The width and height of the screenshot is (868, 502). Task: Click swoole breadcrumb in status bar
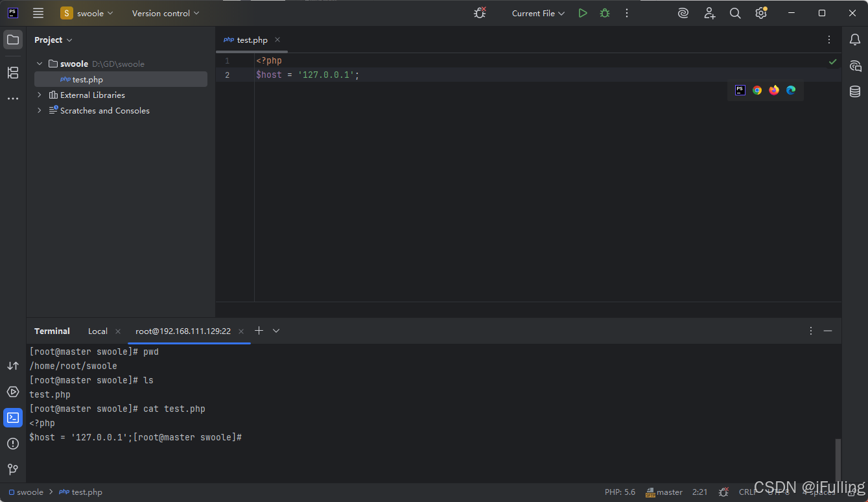[26, 492]
